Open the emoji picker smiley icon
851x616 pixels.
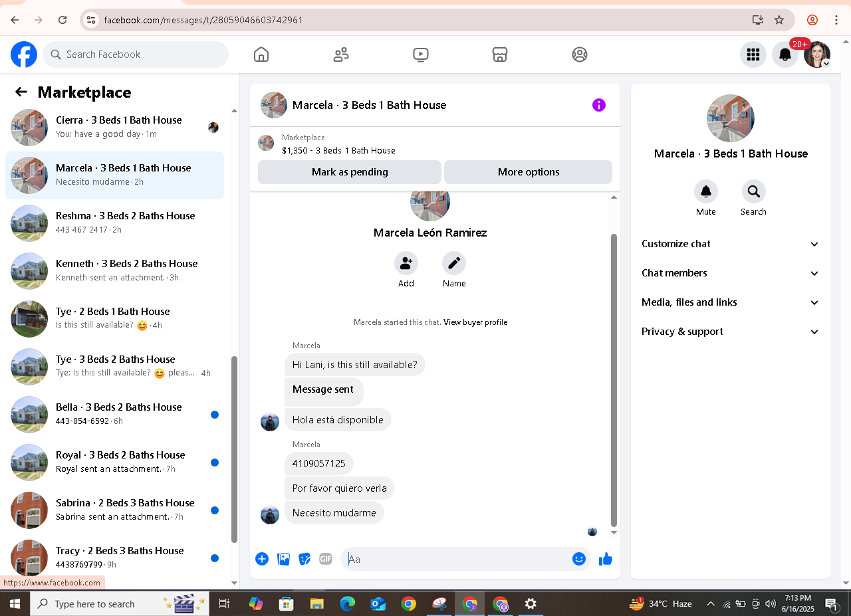[579, 559]
